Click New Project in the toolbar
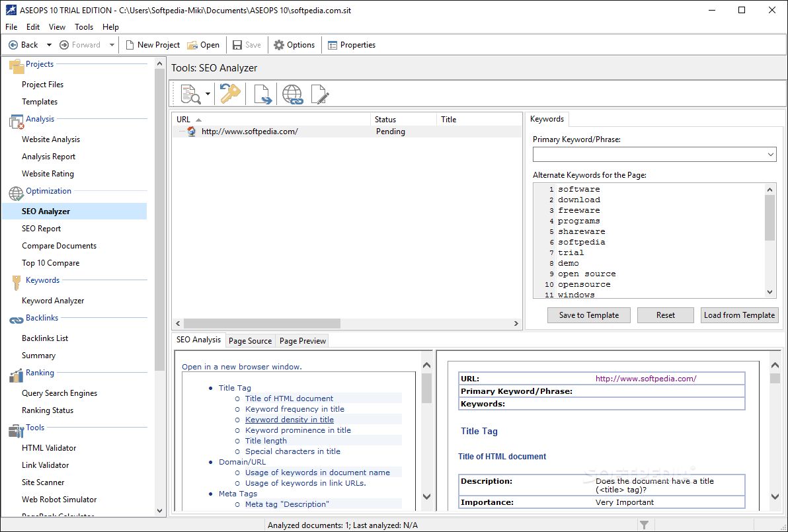The height and width of the screenshot is (532, 788). coord(152,45)
